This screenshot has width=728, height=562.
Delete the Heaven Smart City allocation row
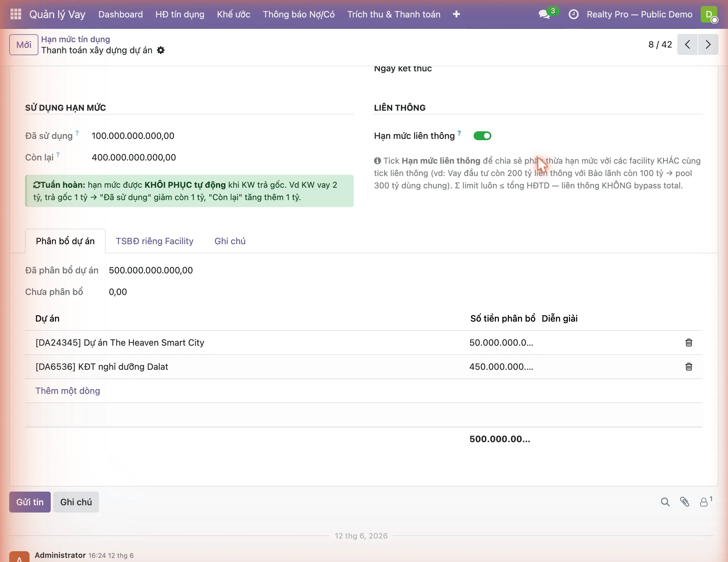[x=689, y=343]
